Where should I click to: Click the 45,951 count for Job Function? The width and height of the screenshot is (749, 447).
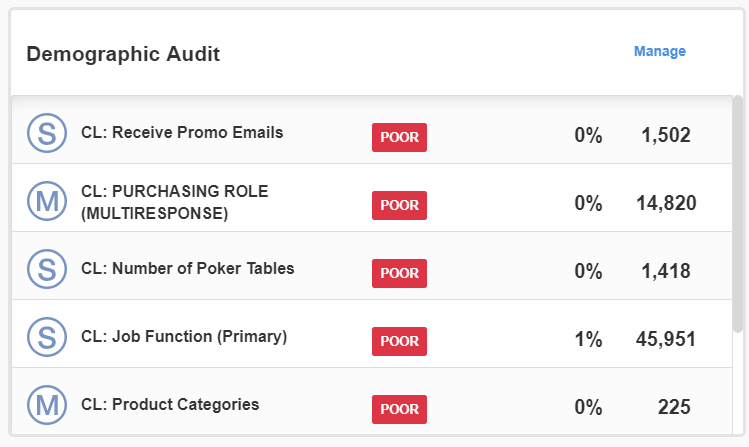665,339
